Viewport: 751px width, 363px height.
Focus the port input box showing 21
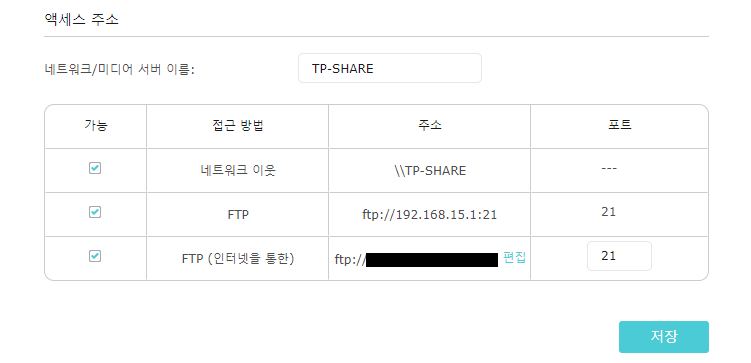click(619, 256)
